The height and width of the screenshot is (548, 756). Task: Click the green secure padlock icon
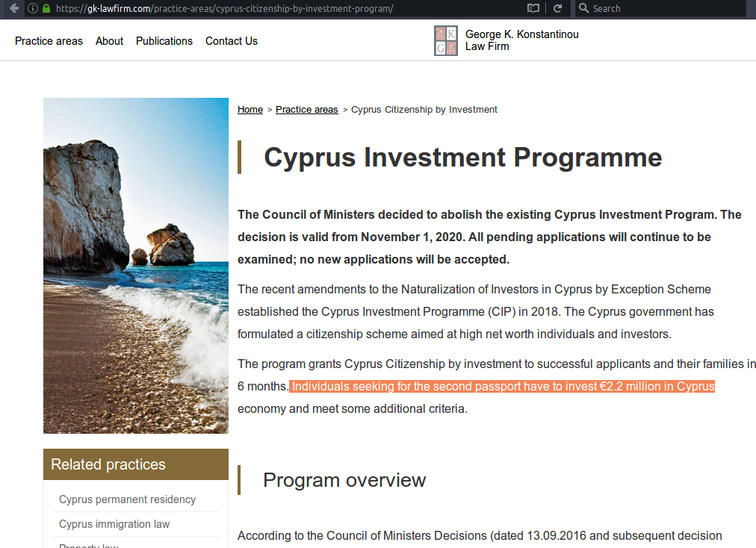pos(46,8)
